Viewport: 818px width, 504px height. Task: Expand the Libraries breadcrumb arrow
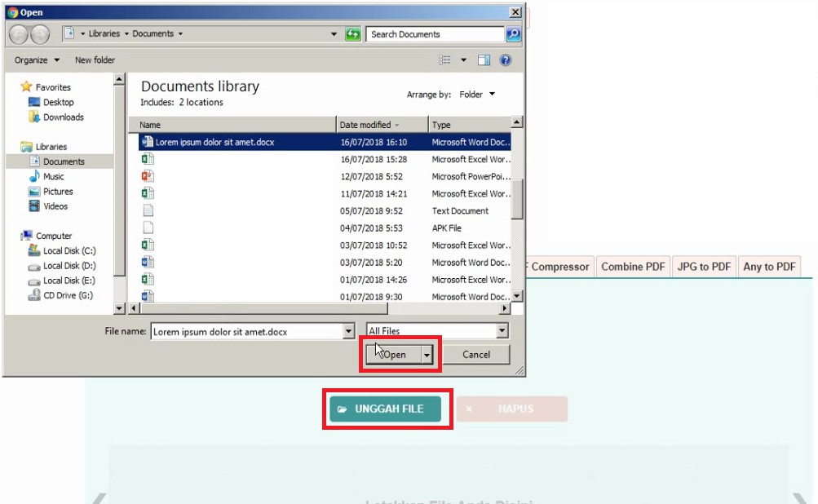(x=126, y=34)
